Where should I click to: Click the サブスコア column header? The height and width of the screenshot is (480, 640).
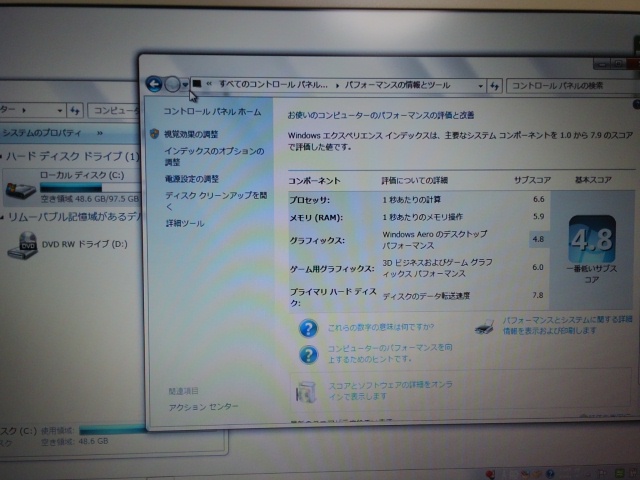[x=532, y=180]
